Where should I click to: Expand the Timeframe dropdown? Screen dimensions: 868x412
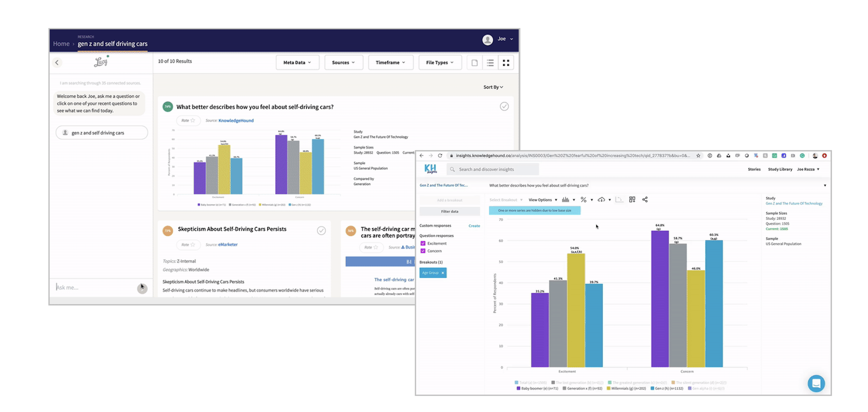pyautogui.click(x=390, y=62)
